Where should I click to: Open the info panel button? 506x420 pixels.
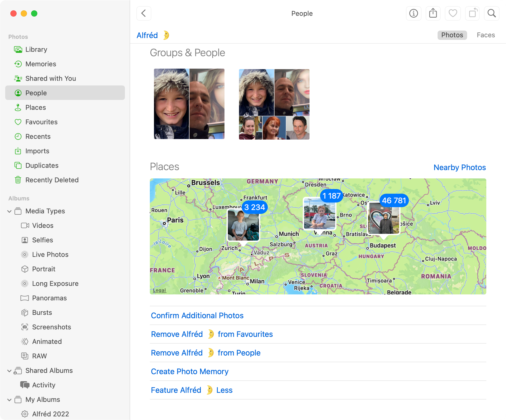click(413, 13)
